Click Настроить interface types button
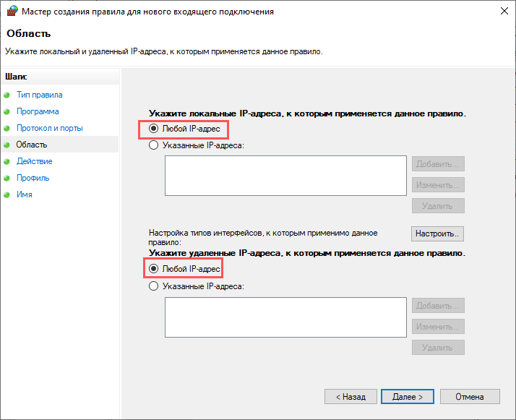Viewport: 516px width, 420px height. point(437,233)
